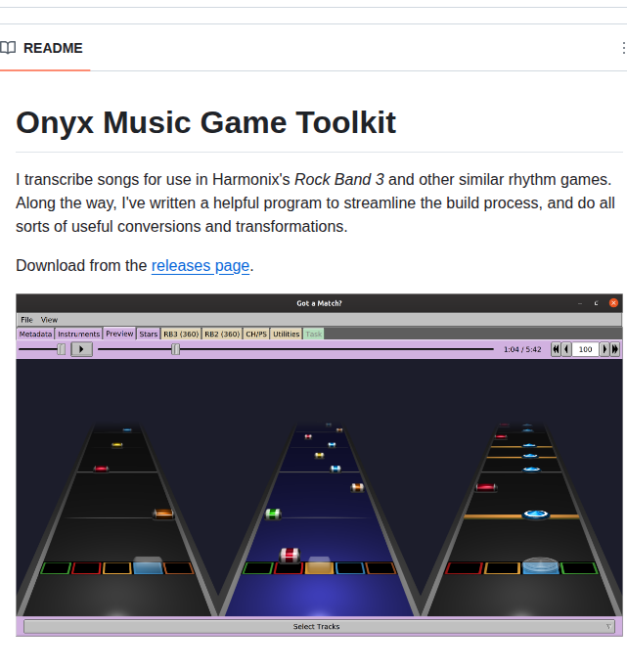
Task: Open the File menu in Onyx window
Action: point(26,320)
